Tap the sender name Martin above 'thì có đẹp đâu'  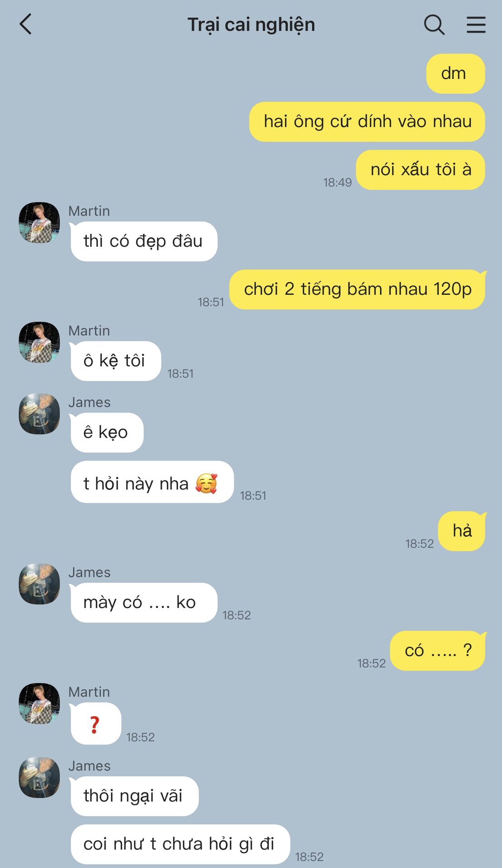point(89,211)
